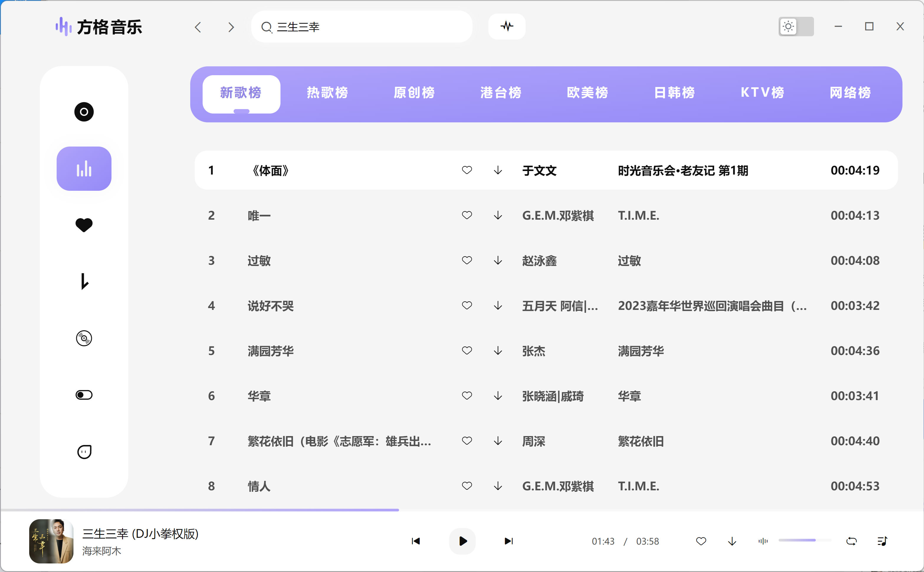
Task: Toggle the light/dark theme switch
Action: coord(796,27)
